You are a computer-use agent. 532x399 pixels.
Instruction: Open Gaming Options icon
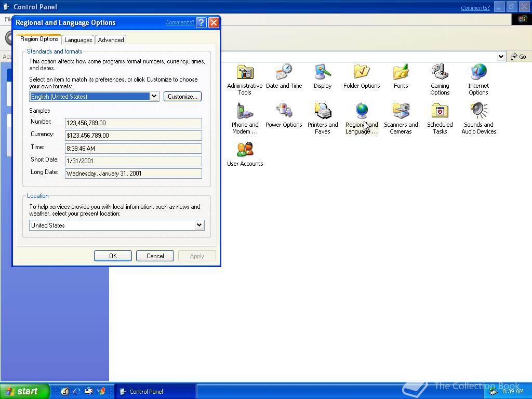click(x=440, y=72)
